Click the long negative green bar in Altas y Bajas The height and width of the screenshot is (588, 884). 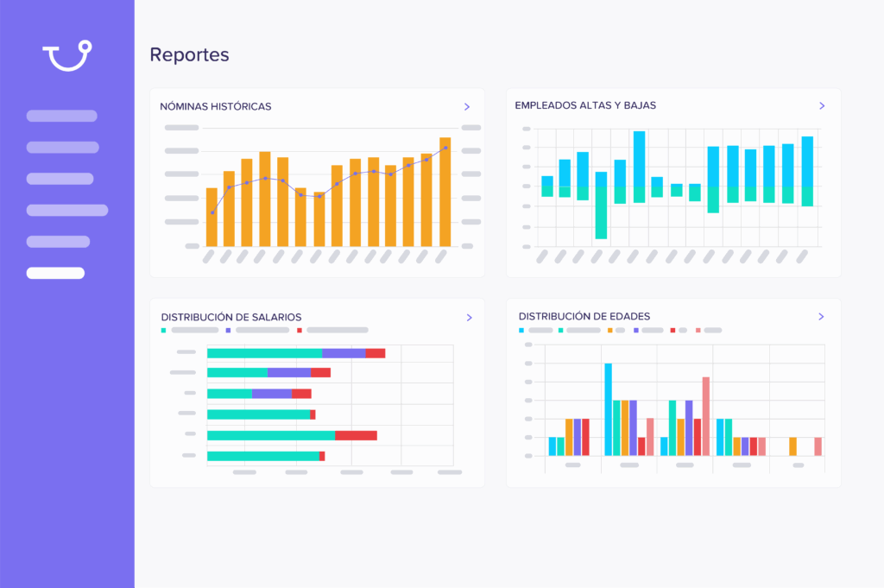tap(601, 212)
